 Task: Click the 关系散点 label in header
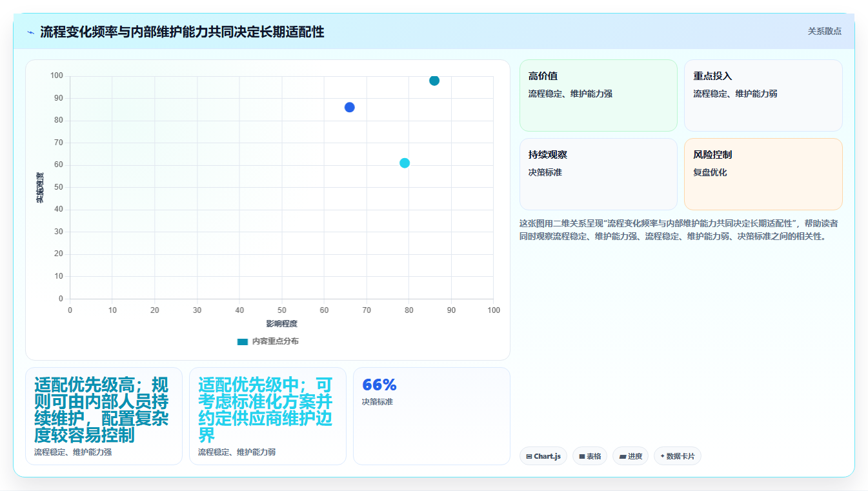[824, 31]
